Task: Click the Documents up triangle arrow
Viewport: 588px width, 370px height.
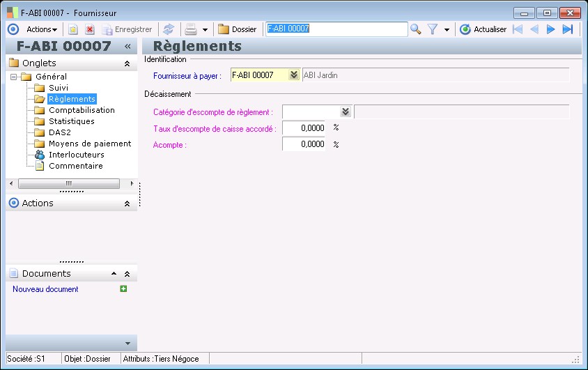Action: (x=114, y=274)
